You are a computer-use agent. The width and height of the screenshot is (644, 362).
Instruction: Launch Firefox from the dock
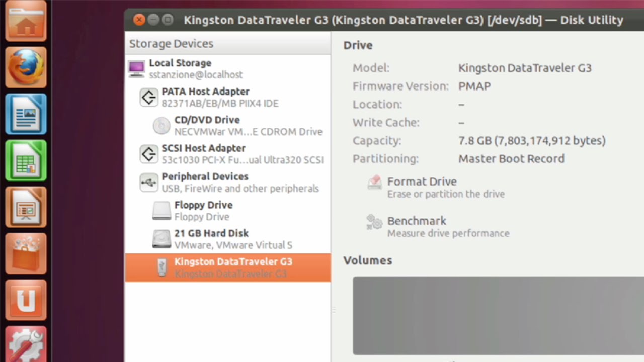[x=26, y=67]
